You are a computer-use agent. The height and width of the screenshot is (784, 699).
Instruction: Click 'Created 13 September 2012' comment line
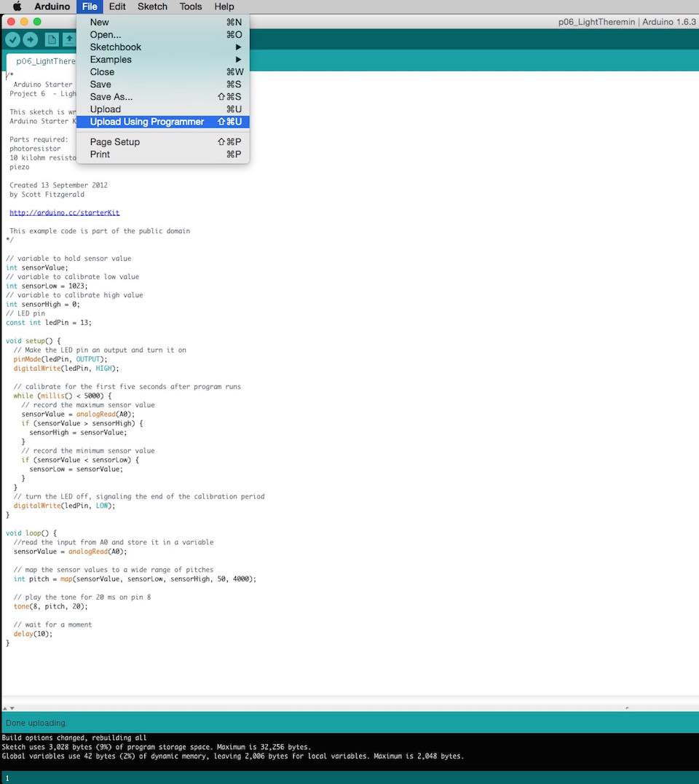[x=58, y=185]
